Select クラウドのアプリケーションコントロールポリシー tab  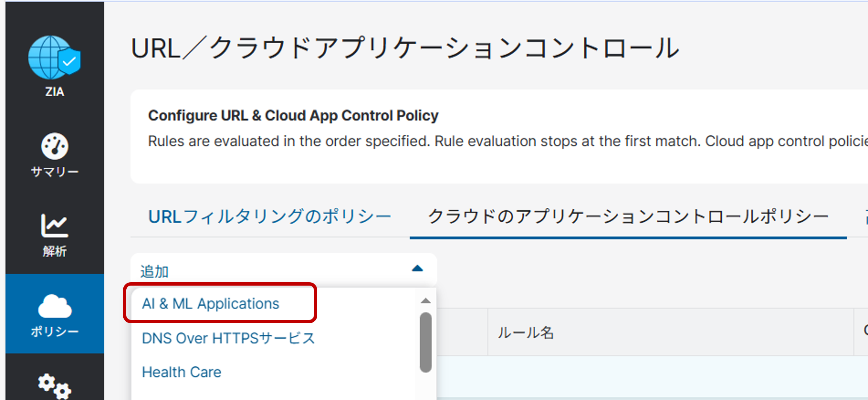[x=628, y=217]
